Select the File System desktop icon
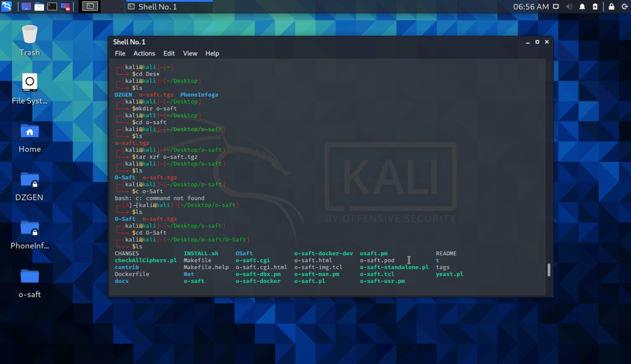Screen dimensions: 631x364 tap(30, 89)
